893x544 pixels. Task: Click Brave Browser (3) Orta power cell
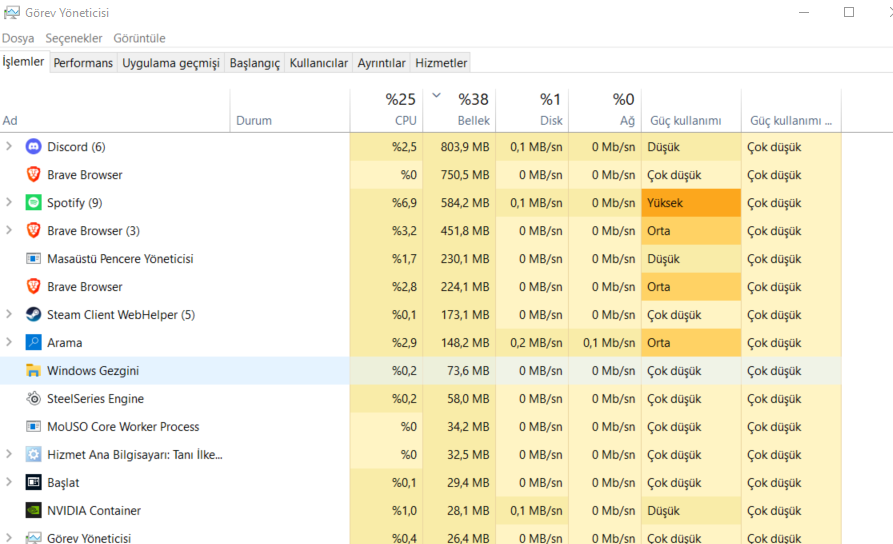point(691,231)
